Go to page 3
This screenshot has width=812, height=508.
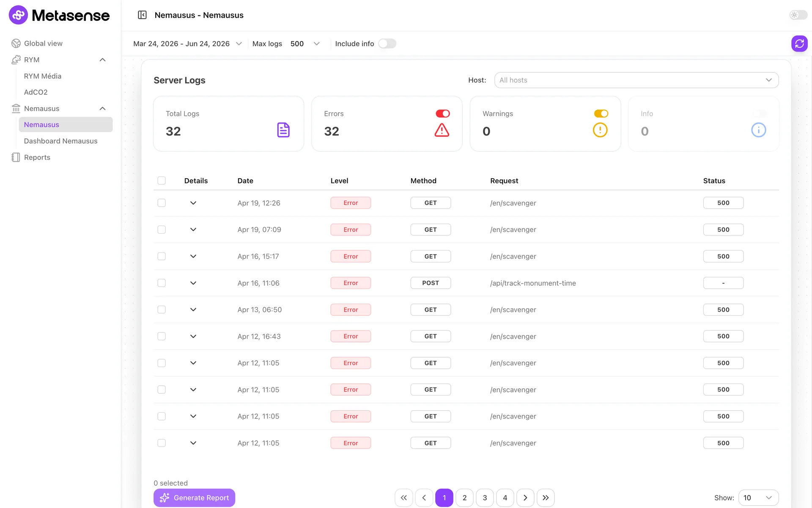(485, 498)
